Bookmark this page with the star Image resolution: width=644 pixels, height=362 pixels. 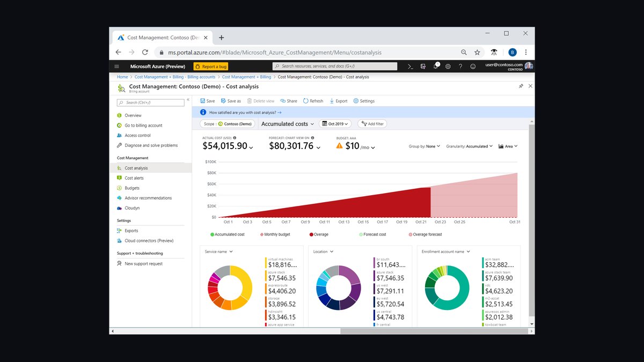point(477,52)
